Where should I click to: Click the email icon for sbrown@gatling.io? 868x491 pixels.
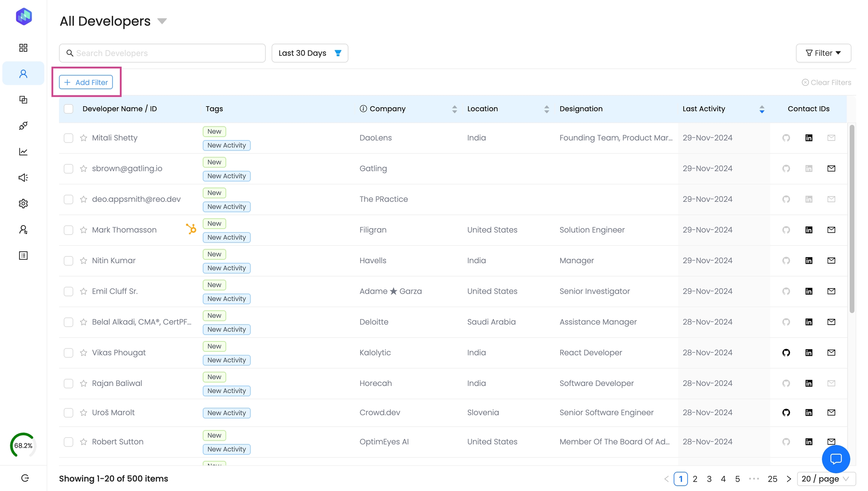[831, 169]
